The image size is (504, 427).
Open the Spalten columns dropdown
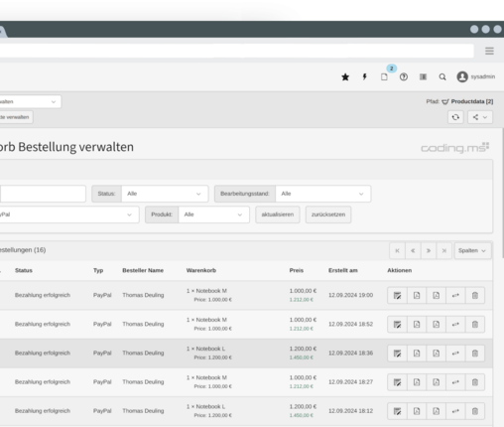[x=472, y=250]
